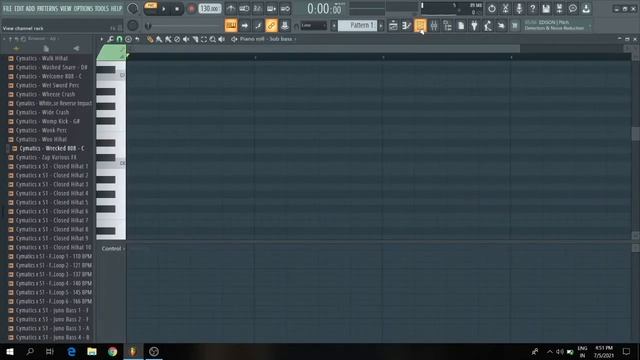Open piano roll wrench tools menu

click(110, 39)
